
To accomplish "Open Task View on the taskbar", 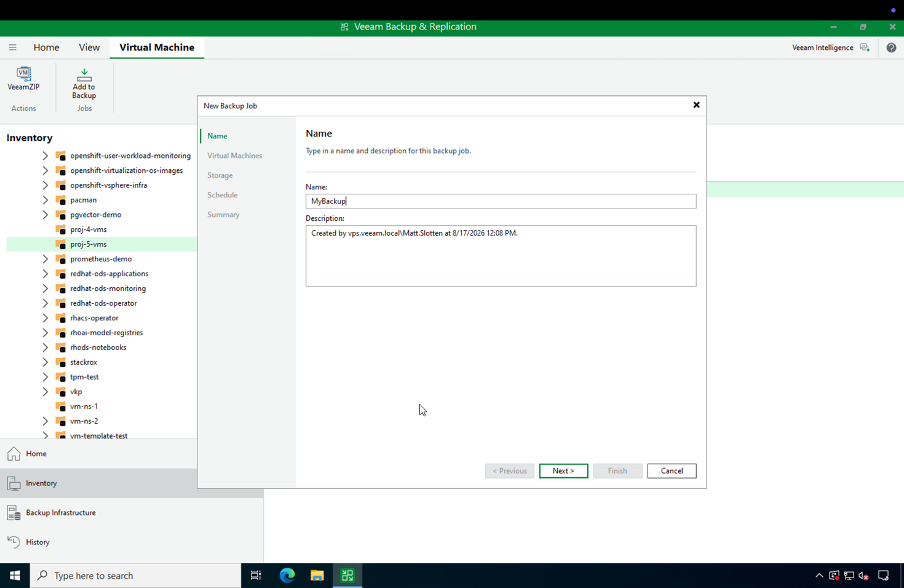I will click(256, 576).
